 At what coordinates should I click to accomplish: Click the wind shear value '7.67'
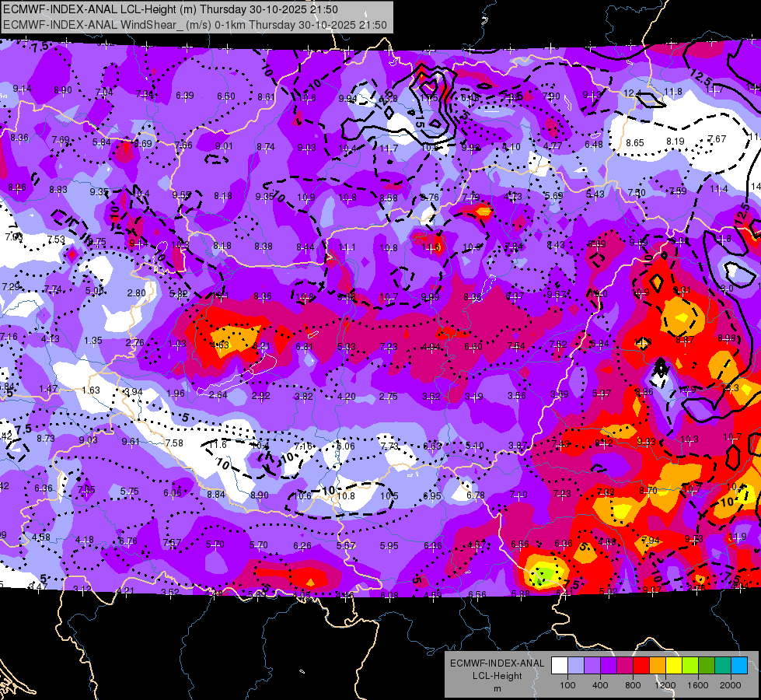[717, 139]
